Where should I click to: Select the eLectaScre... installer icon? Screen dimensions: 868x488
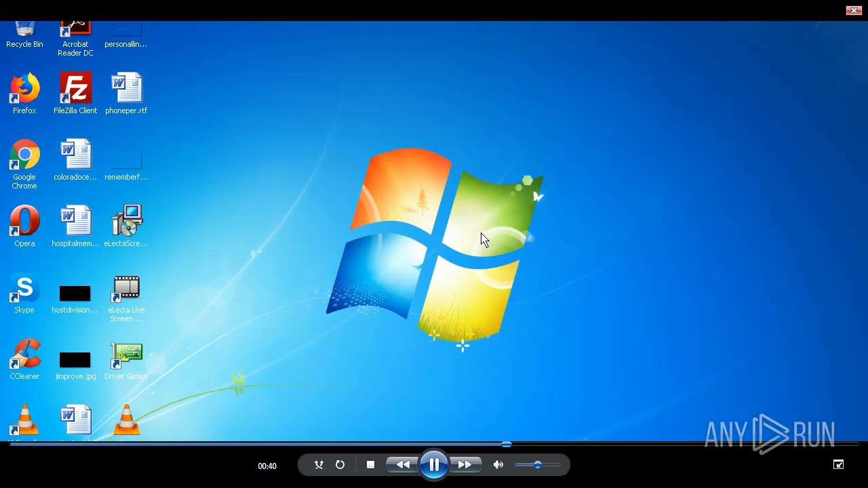[x=126, y=226]
